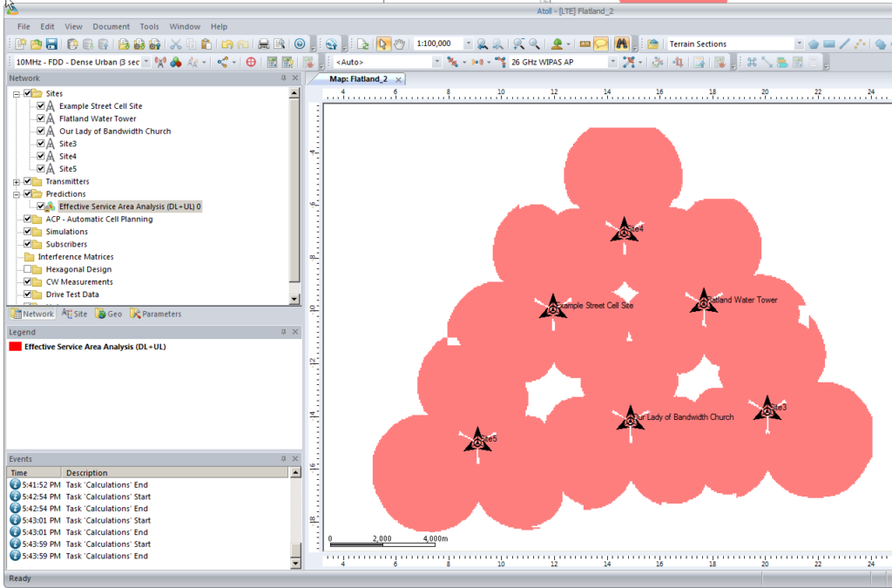Image resolution: width=892 pixels, height=588 pixels.
Task: Enable the Hexagonal Design checkbox
Action: [29, 269]
